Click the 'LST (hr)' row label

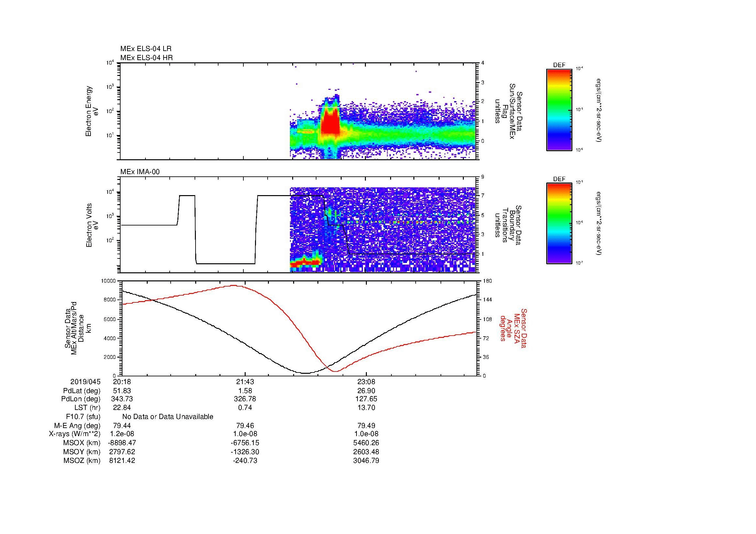(x=87, y=408)
